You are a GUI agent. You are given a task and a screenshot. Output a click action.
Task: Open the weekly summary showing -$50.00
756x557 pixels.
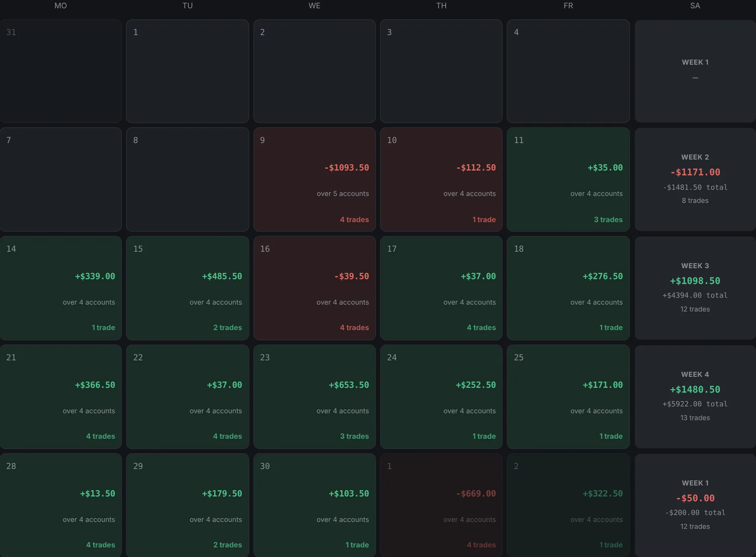(695, 505)
